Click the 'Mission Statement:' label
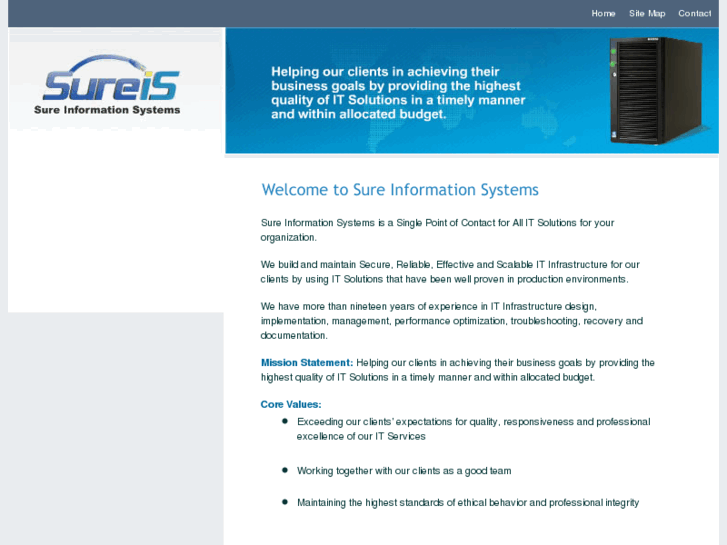 click(x=307, y=363)
